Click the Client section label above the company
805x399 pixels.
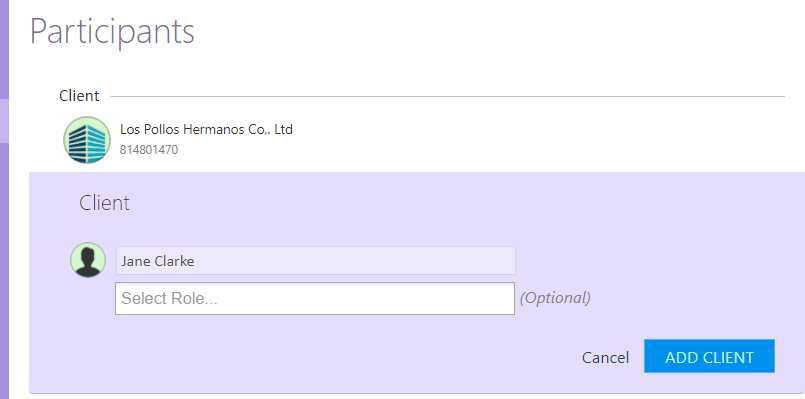click(x=79, y=96)
